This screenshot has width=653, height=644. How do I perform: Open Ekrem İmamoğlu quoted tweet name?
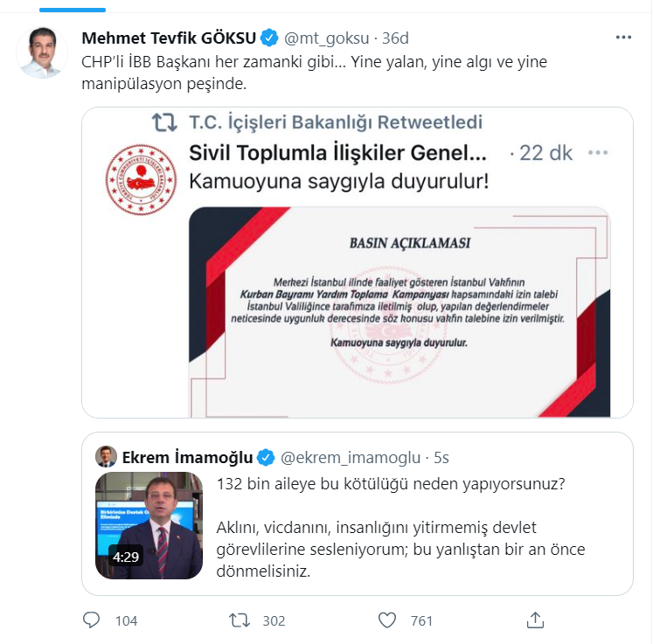[x=187, y=457]
